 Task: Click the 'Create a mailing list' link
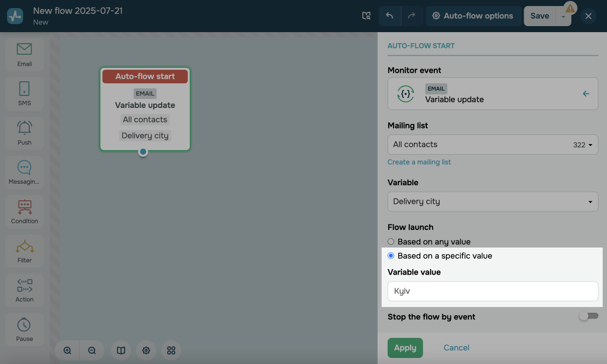(419, 162)
